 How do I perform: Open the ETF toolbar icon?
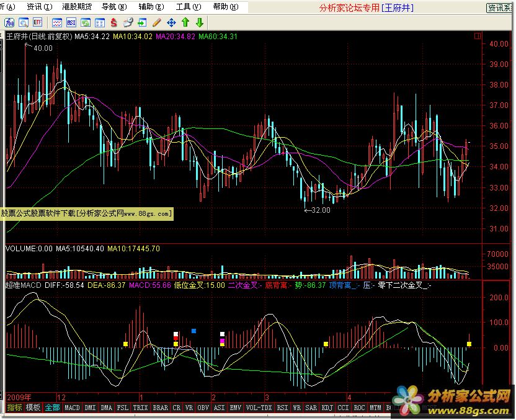[x=37, y=22]
